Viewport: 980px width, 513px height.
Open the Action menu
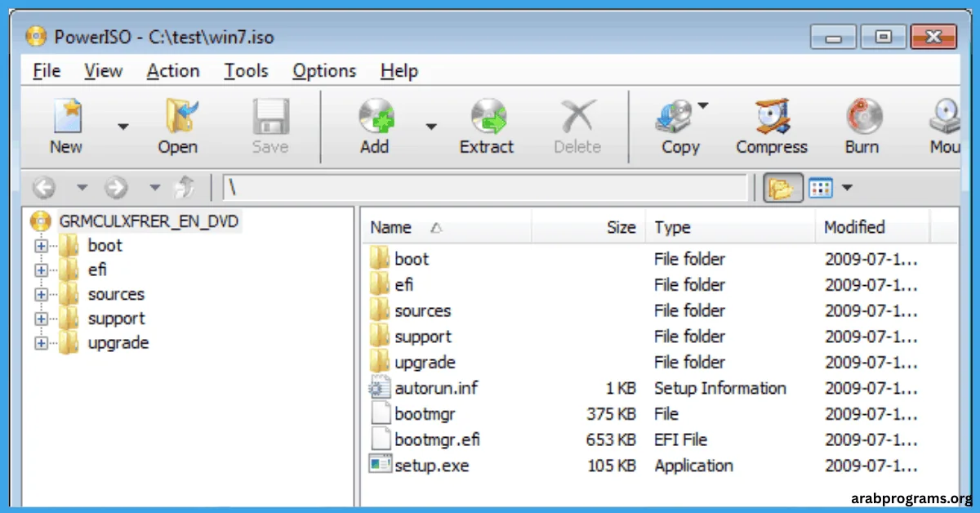pyautogui.click(x=173, y=71)
